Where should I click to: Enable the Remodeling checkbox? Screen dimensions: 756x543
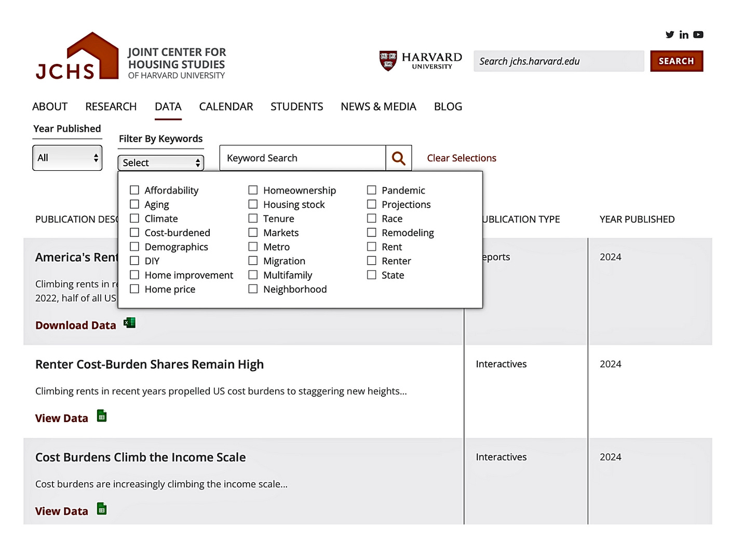[x=372, y=232]
